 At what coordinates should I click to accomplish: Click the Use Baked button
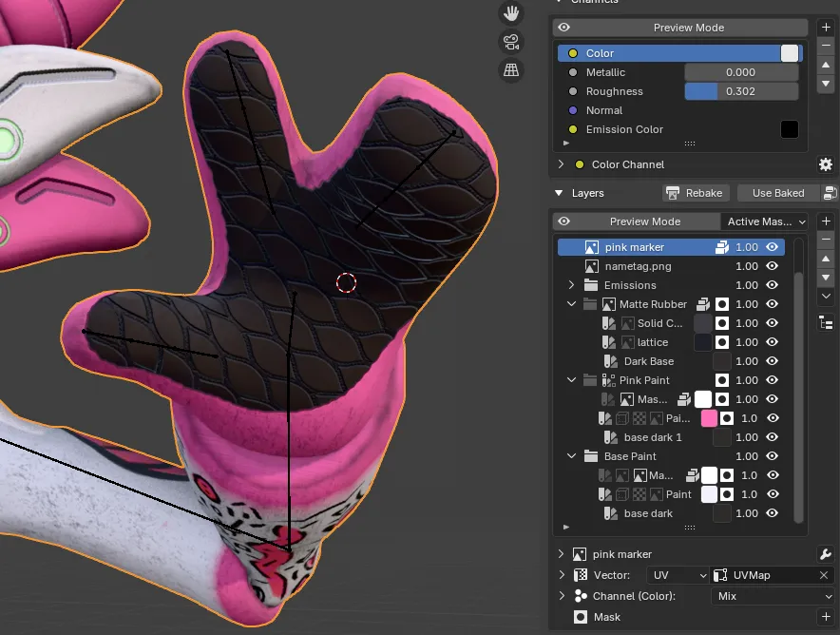tap(779, 193)
